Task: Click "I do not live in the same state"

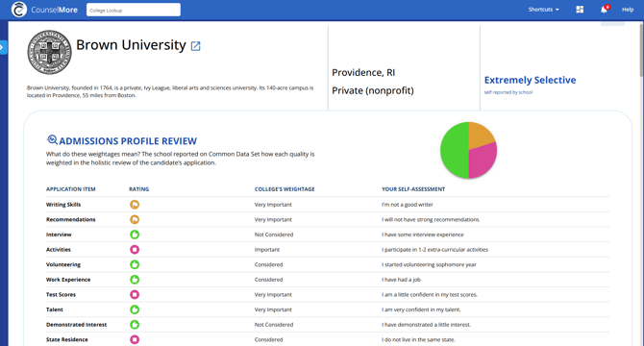Action: click(418, 339)
